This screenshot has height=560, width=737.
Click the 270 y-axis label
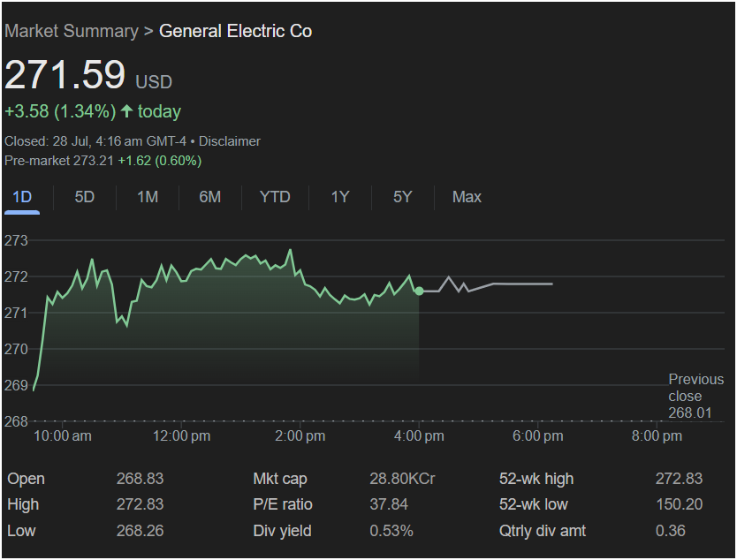[16, 349]
